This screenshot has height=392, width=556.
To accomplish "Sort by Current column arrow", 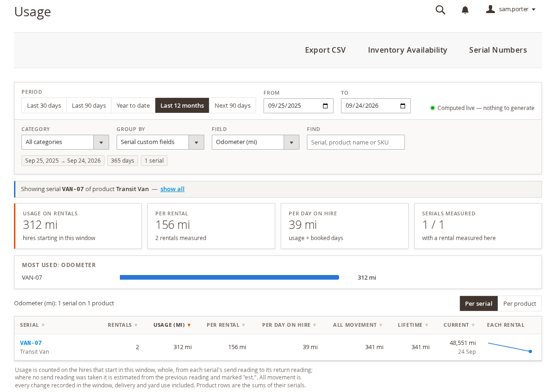I will (x=473, y=325).
